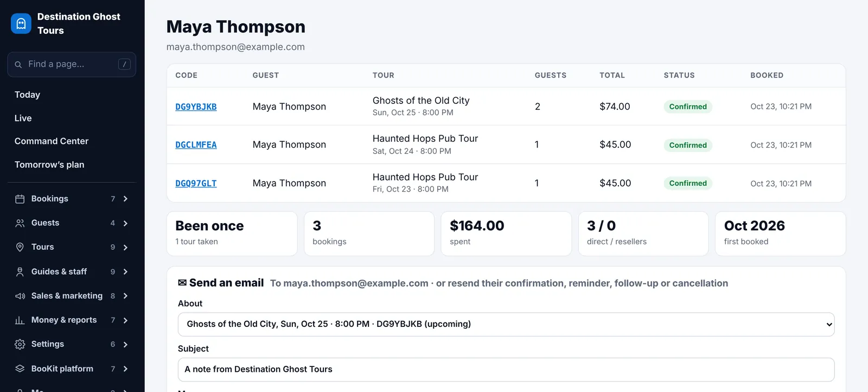
Task: Open booking DG9YBJKB
Action: click(x=196, y=107)
